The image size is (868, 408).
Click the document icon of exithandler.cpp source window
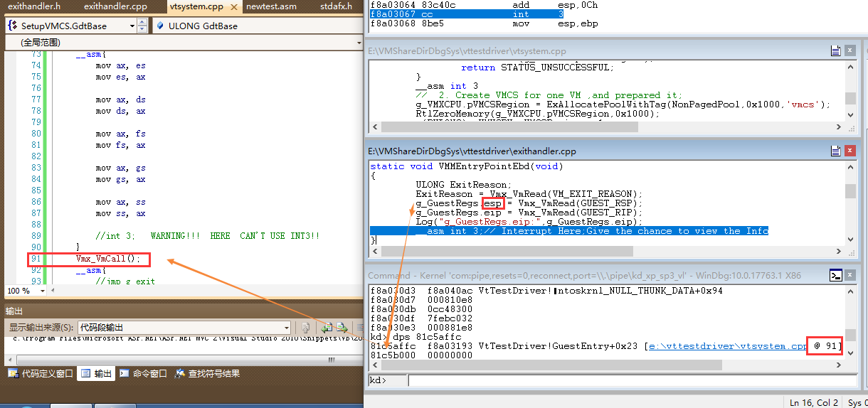click(835, 151)
